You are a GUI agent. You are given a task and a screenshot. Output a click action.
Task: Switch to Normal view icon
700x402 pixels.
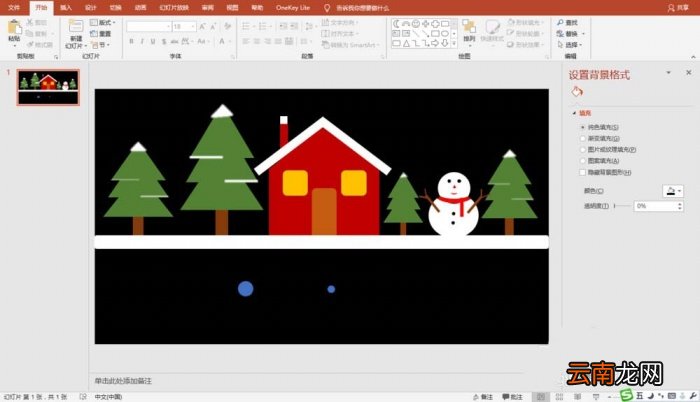[541, 397]
